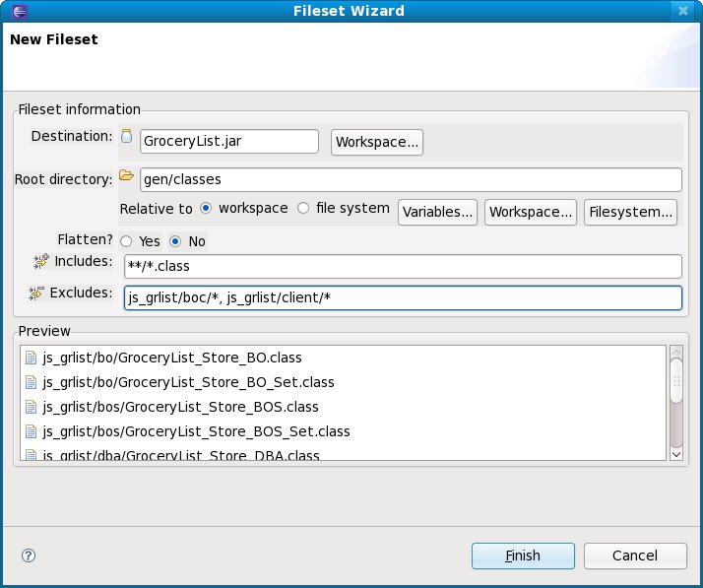703x588 pixels.
Task: Set Flatten to No
Action: tap(175, 241)
